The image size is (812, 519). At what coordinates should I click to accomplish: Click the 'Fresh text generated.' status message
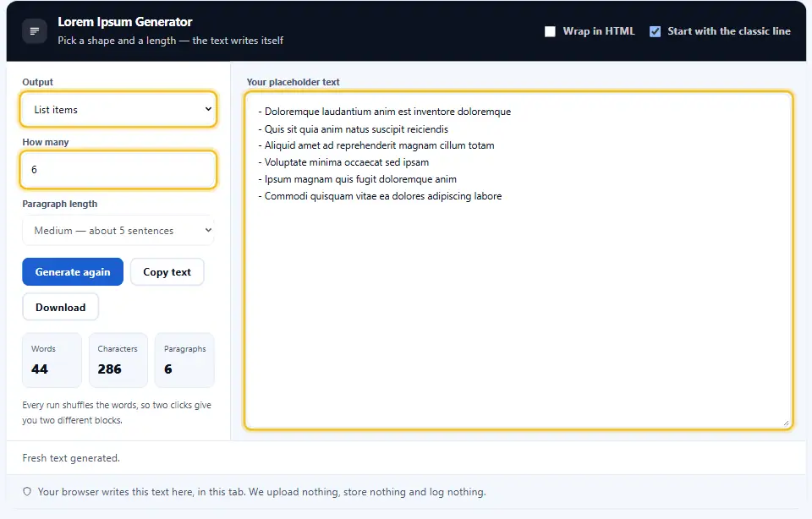71,458
